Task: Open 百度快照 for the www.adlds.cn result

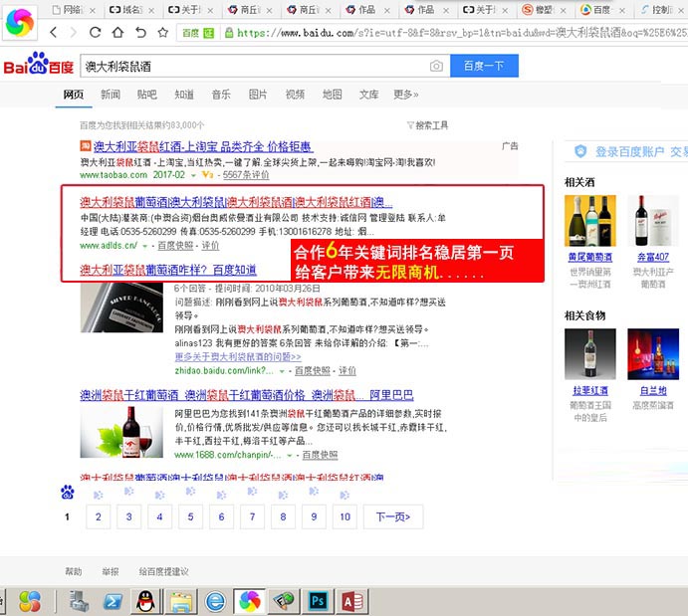Action: (x=175, y=246)
